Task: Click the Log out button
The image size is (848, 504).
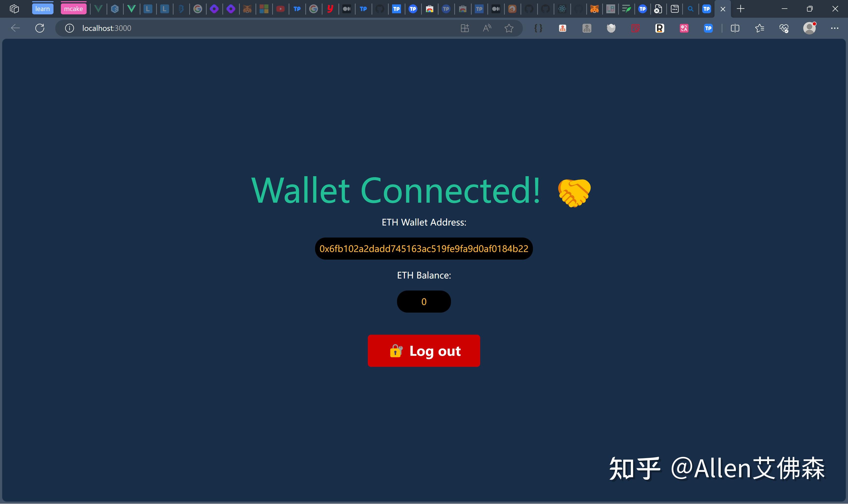Action: coord(424,350)
